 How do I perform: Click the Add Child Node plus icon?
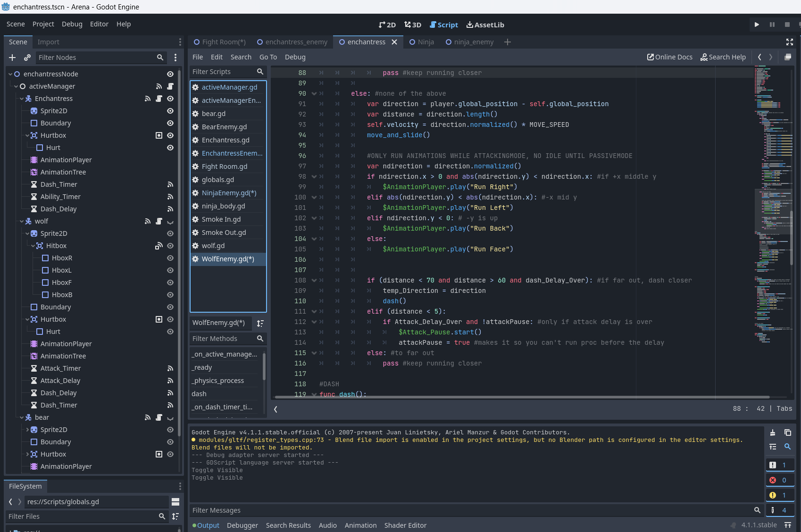pos(12,58)
